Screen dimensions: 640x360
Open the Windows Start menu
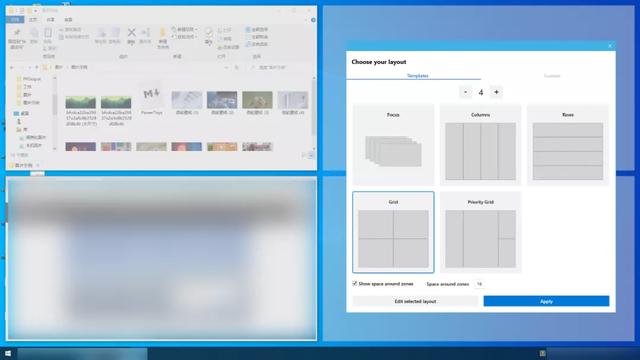8,353
